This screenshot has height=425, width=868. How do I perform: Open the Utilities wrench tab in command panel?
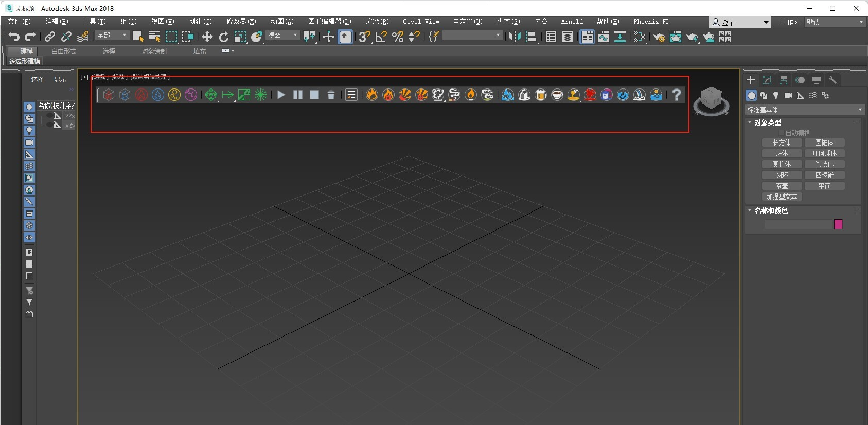pos(832,80)
